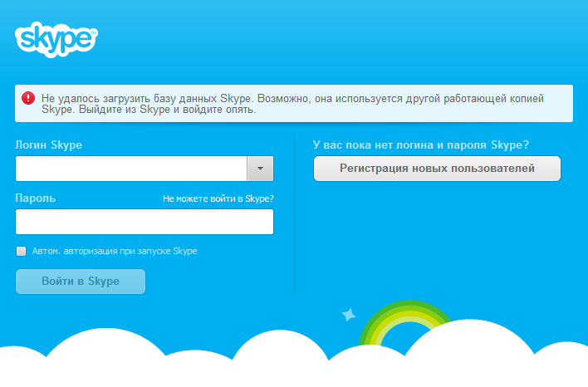Open the Не можете войти в Skype? link
The height and width of the screenshot is (387, 588).
pos(218,198)
